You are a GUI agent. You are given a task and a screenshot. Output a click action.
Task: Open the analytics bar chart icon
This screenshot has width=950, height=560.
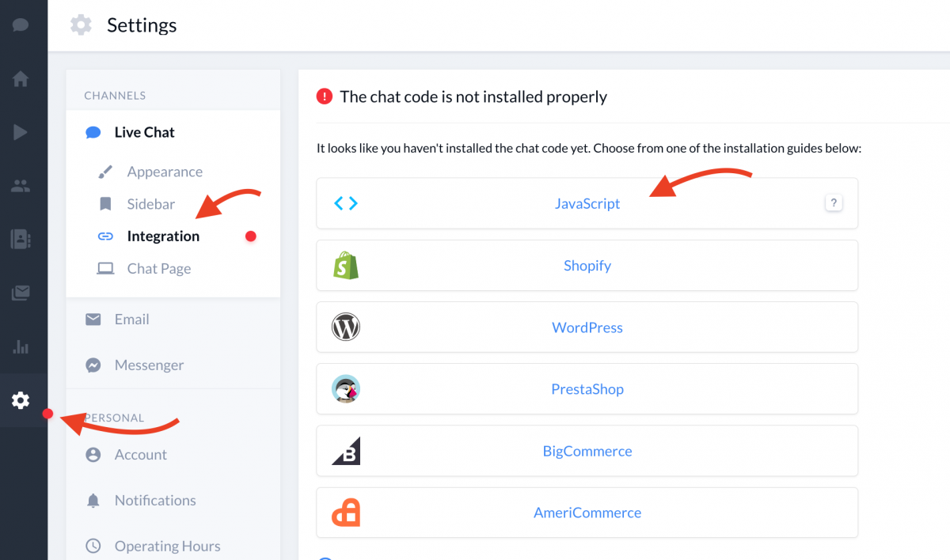click(21, 346)
